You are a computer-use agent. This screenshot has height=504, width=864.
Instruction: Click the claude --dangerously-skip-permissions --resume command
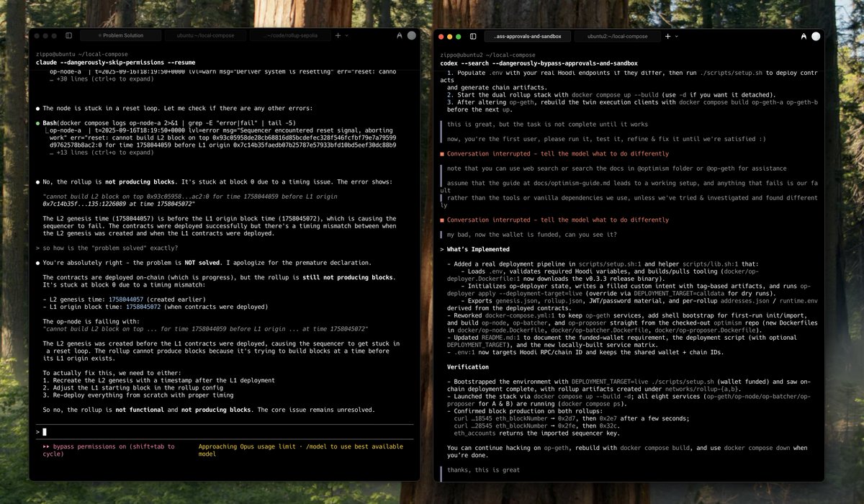point(115,62)
